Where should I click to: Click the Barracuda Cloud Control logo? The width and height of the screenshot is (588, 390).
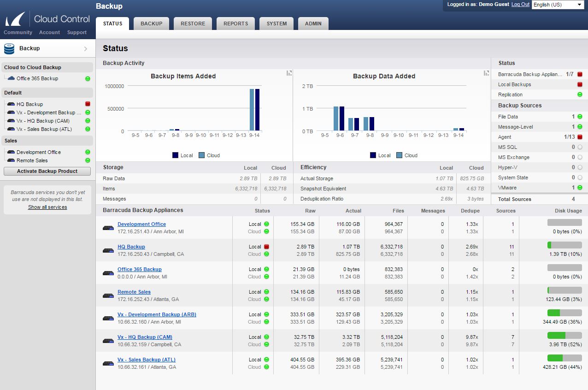47,19
